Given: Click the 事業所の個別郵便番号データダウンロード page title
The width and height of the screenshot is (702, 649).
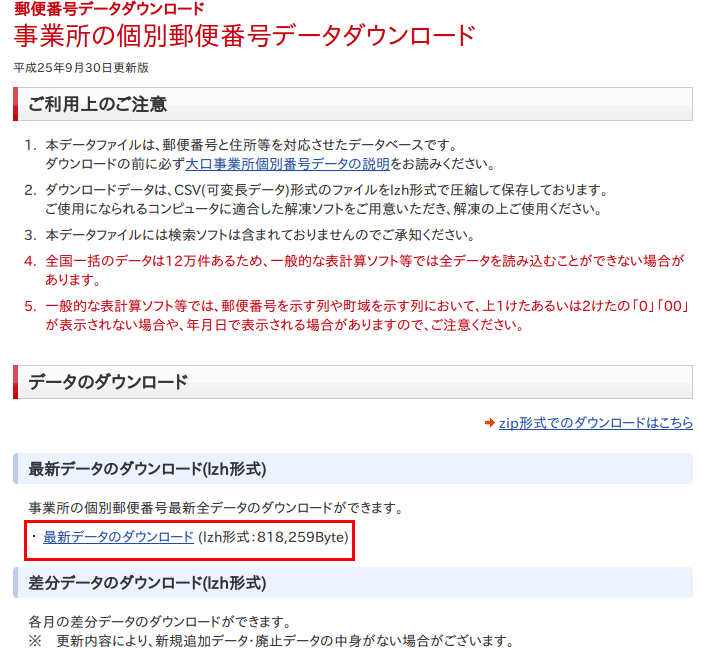Looking at the screenshot, I should [x=244, y=37].
